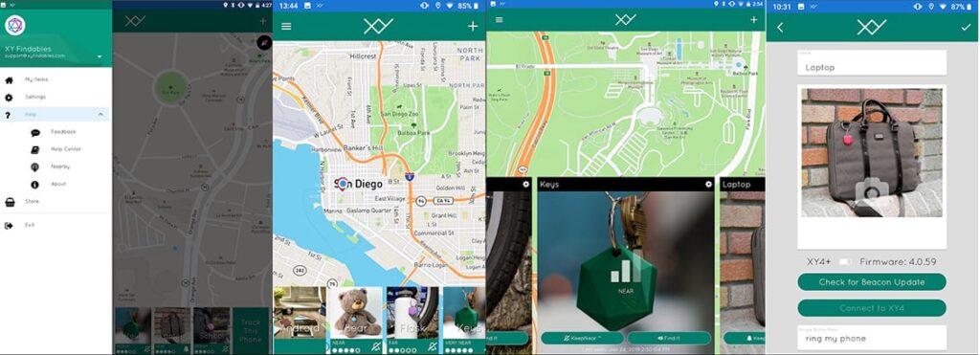The width and height of the screenshot is (980, 355).
Task: Expand the account dropdown arrow under XY Findables
Action: [100, 56]
